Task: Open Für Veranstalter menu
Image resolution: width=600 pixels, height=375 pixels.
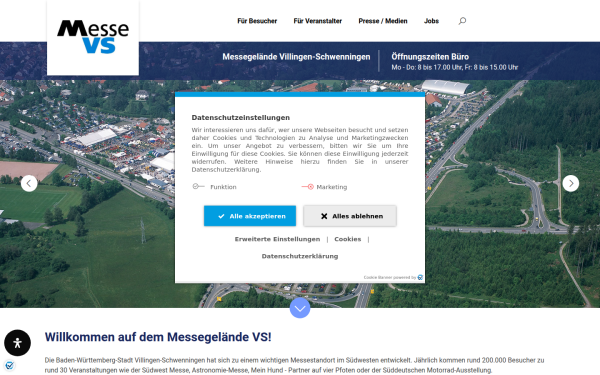Action: click(318, 21)
